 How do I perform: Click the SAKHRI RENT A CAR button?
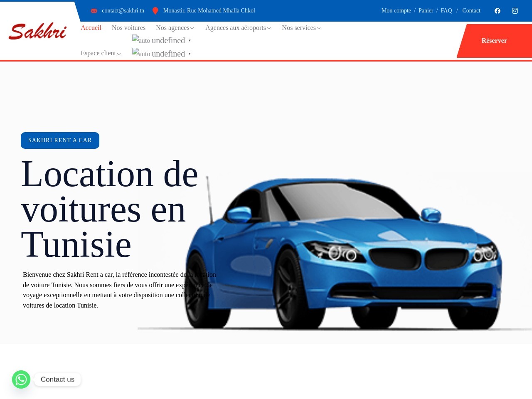[x=60, y=140]
